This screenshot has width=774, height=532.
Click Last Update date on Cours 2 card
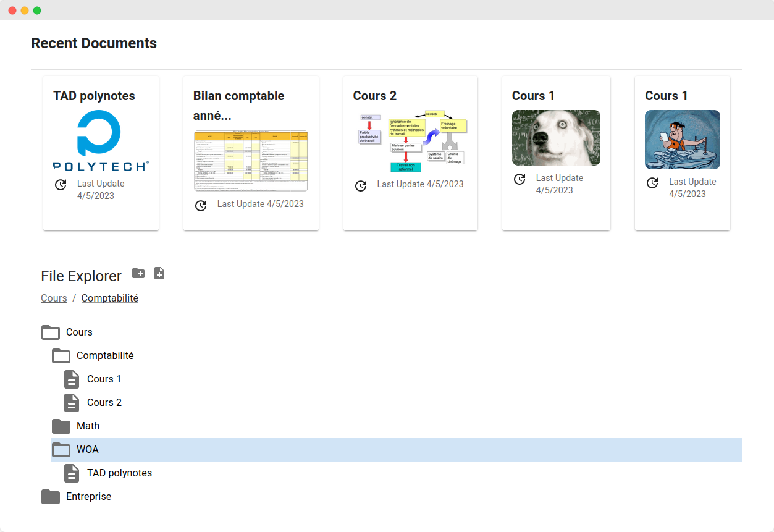pos(421,184)
